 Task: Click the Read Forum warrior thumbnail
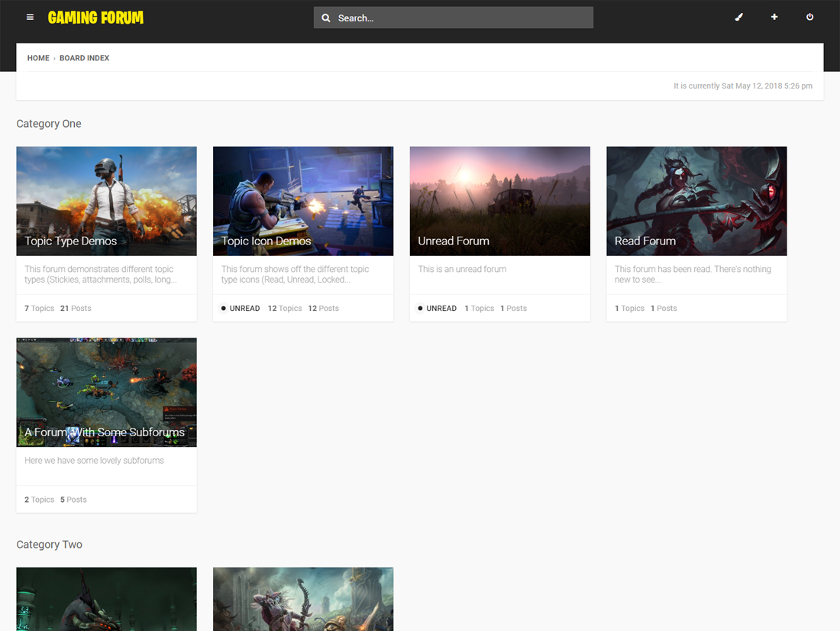tap(696, 201)
